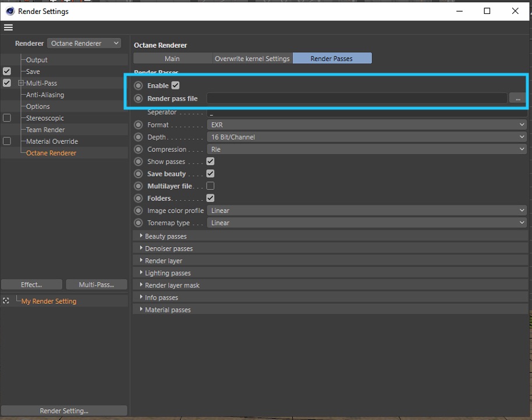Image resolution: width=532 pixels, height=420 pixels.
Task: Open the Image color profile dropdown
Action: click(x=367, y=211)
